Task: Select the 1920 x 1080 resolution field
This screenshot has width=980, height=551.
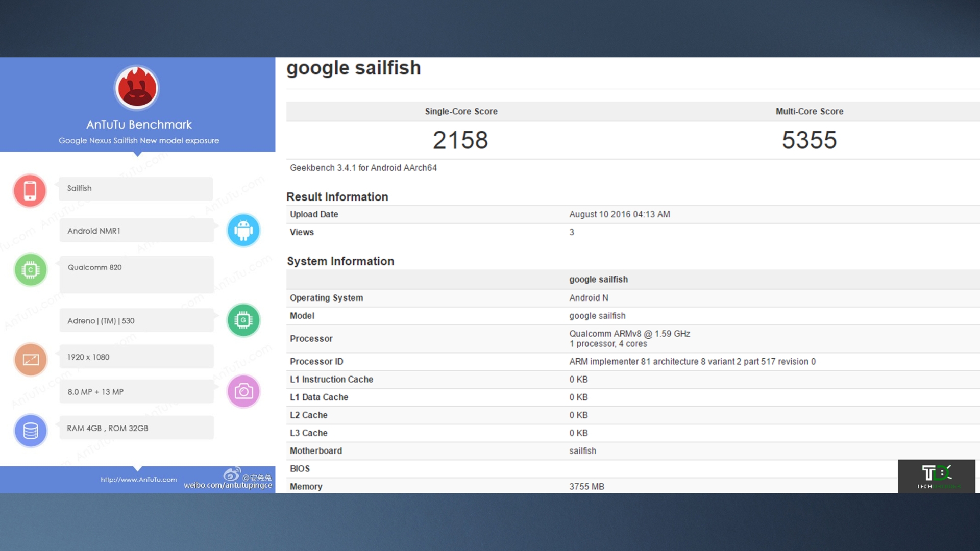Action: 136,357
